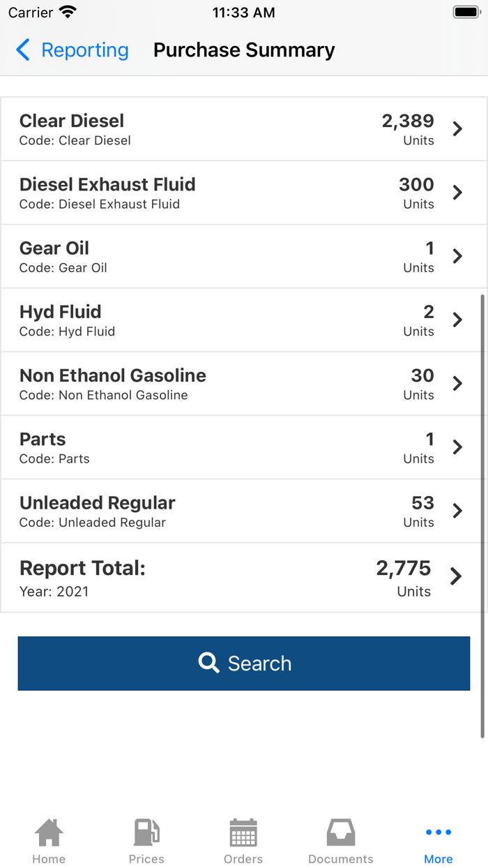The height and width of the screenshot is (868, 488).
Task: Expand the Report Total row chevron
Action: 458,576
